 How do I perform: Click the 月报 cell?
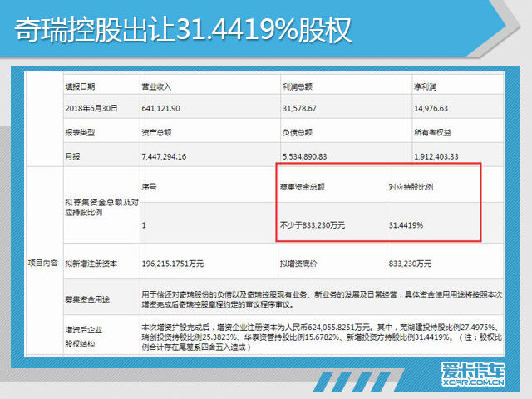(x=72, y=156)
